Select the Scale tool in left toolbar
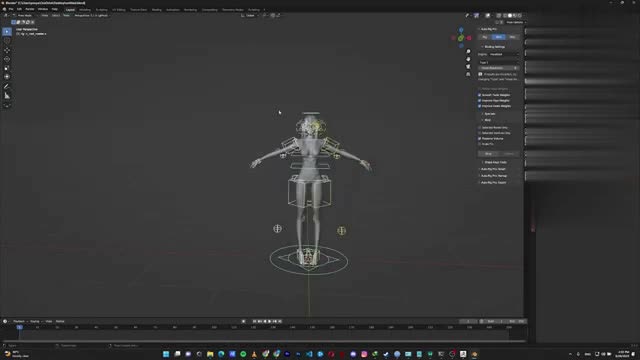The image size is (640, 360). [7, 68]
